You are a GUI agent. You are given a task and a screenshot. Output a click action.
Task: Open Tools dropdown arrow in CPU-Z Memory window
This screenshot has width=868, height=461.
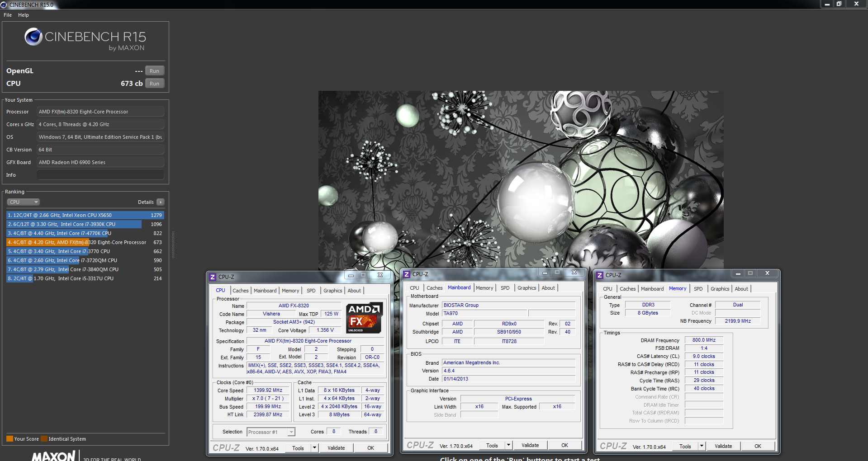click(x=702, y=446)
